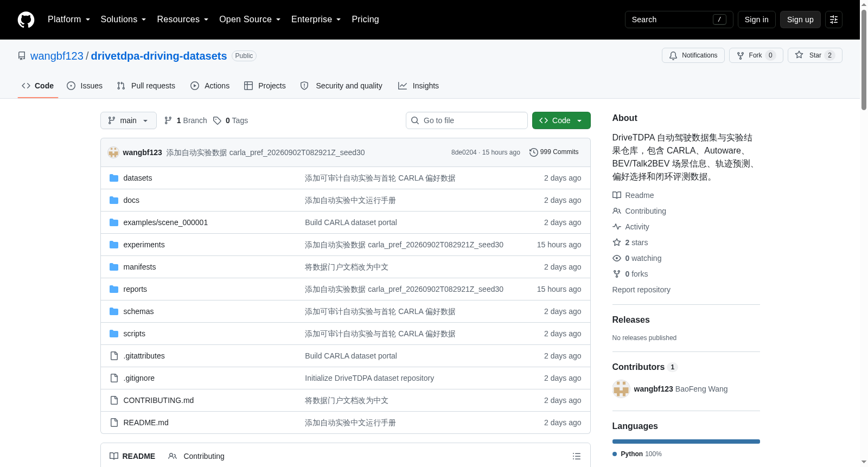Click the Go to file input
868x467 pixels.
point(467,120)
